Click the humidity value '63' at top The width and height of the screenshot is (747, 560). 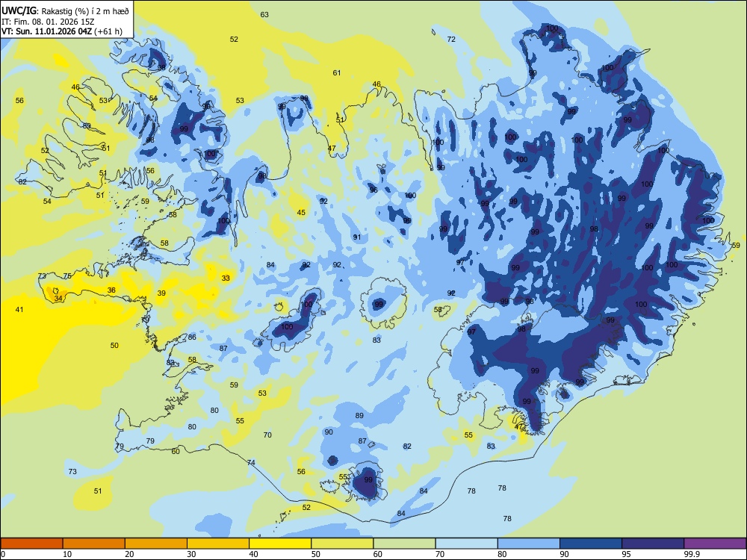point(264,15)
